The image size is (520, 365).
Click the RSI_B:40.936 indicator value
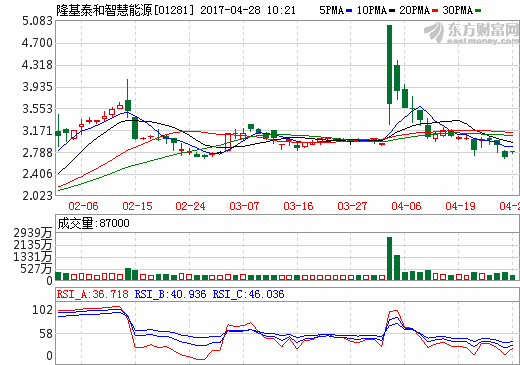pos(170,294)
